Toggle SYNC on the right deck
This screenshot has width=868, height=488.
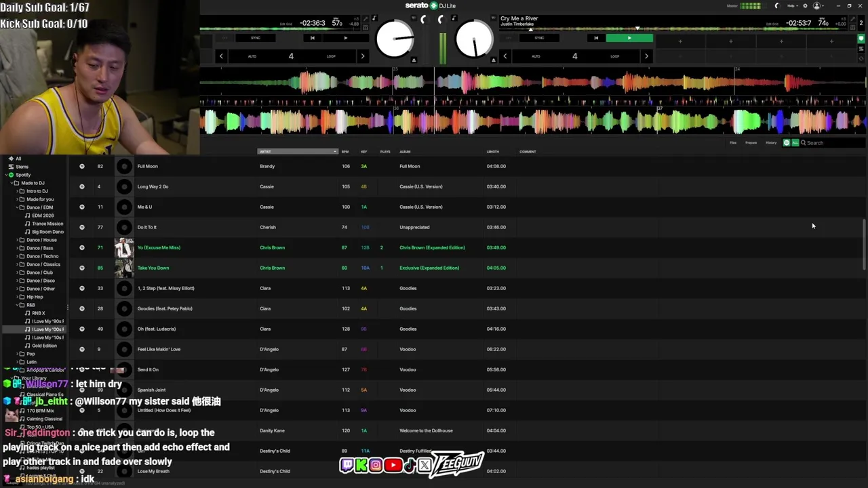pos(539,38)
